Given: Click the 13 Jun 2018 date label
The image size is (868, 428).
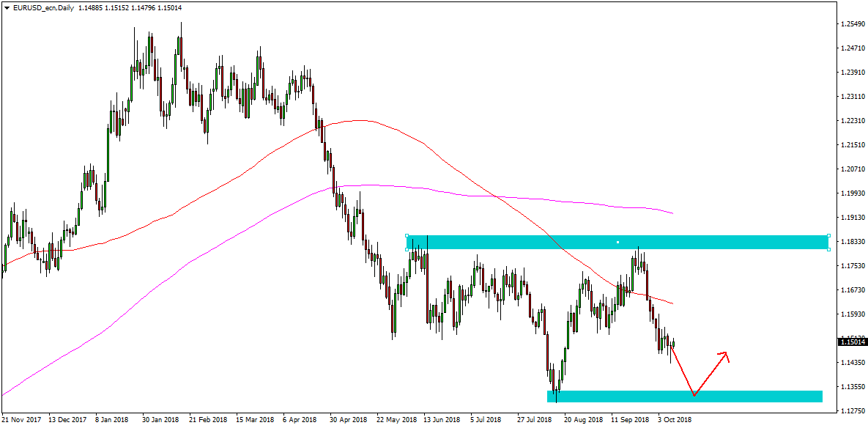Looking at the screenshot, I should [x=442, y=420].
